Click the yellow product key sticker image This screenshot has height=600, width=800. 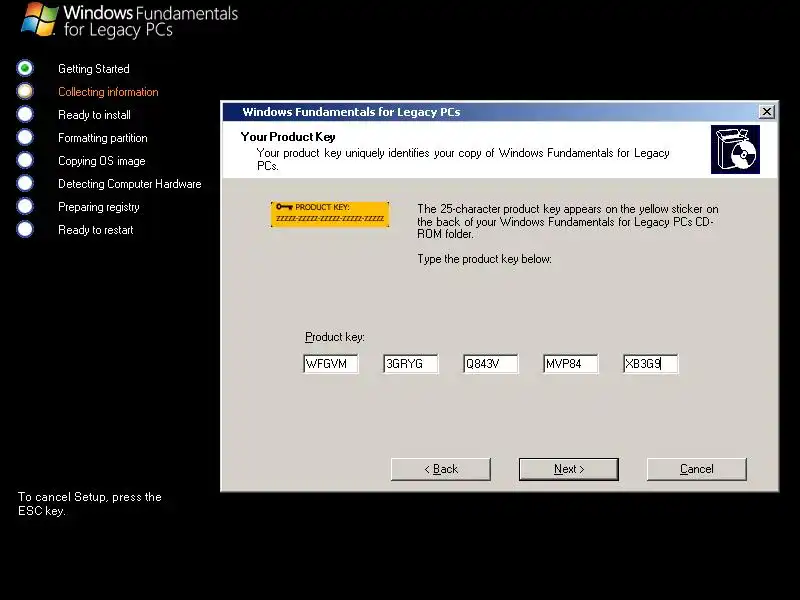point(330,214)
